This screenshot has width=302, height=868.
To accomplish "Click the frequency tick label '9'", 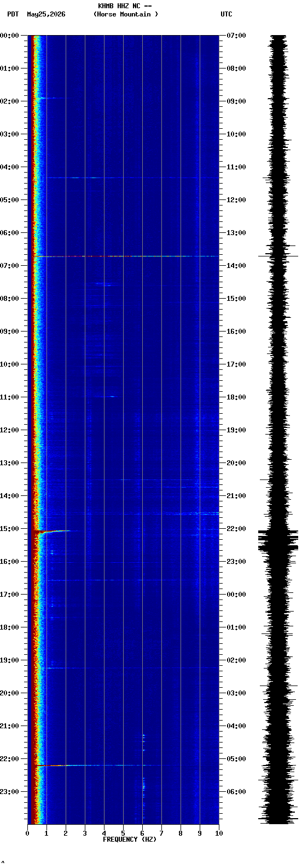I will (200, 833).
